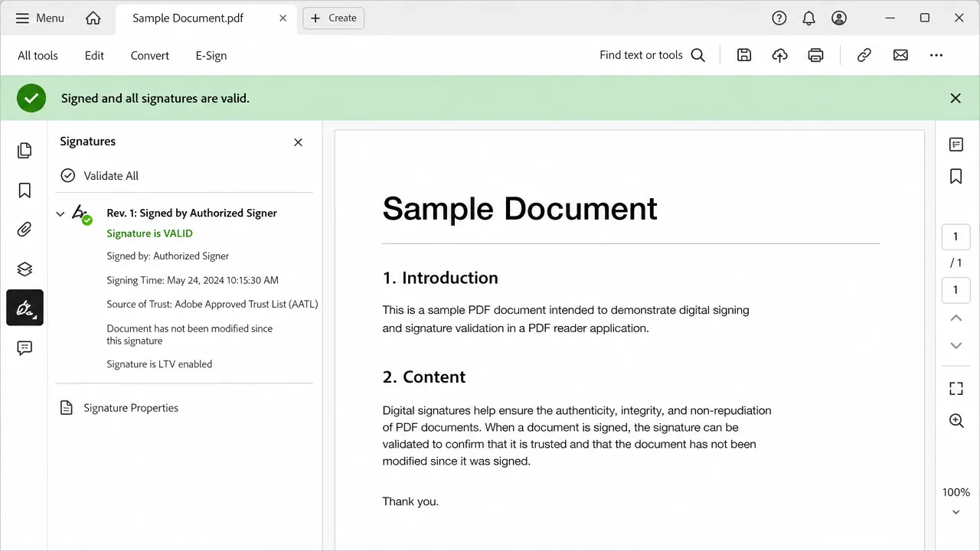Click the 1. Introduction heading
Viewport: 980px width, 551px height.
point(440,278)
